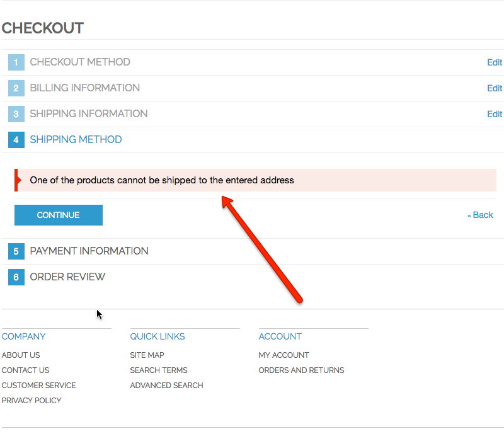Screen dimensions: 504x441
Task: Click the step 2 number badge
Action: point(16,88)
